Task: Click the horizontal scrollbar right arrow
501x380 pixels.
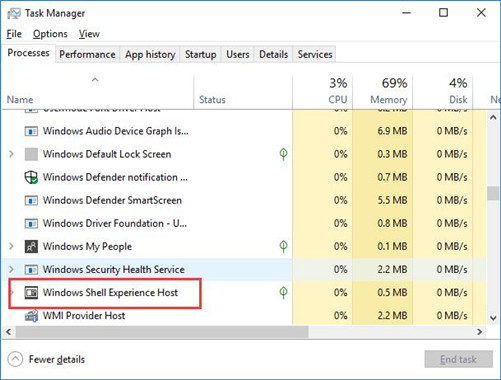Action: point(479,332)
